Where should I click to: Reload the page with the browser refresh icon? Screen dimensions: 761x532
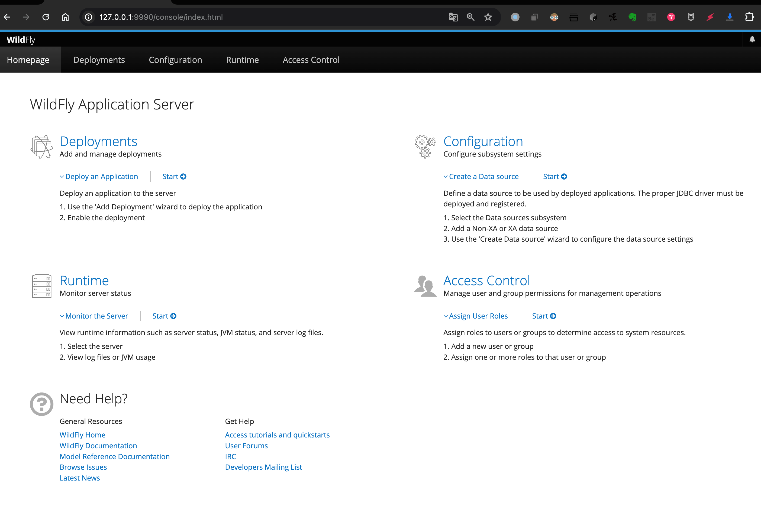pos(46,17)
